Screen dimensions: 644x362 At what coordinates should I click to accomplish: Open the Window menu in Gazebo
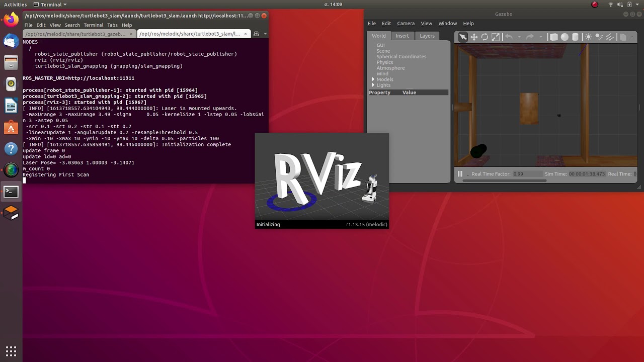tap(447, 23)
